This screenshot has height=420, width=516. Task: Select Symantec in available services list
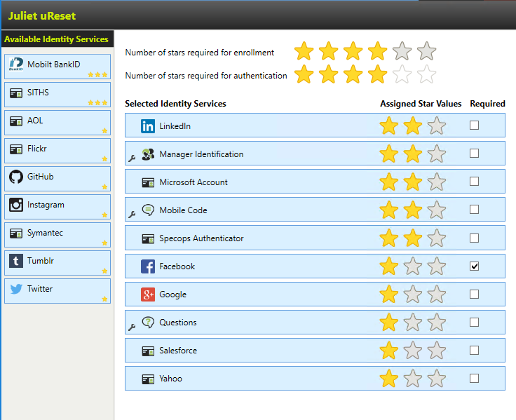[57, 234]
